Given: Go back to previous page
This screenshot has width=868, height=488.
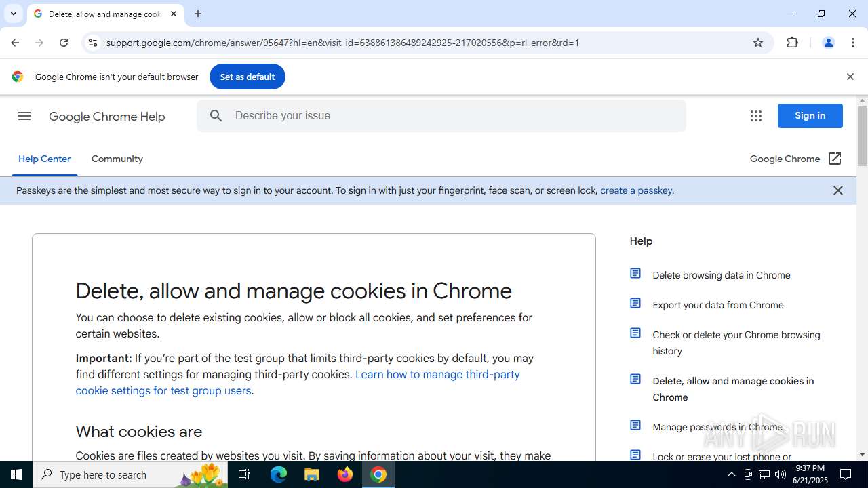Looking at the screenshot, I should point(15,43).
